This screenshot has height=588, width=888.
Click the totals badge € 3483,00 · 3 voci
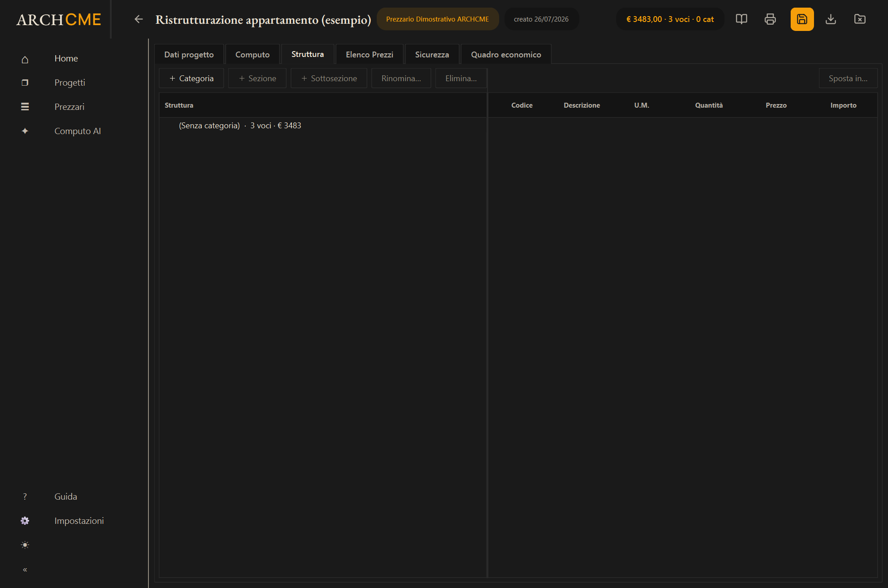670,19
